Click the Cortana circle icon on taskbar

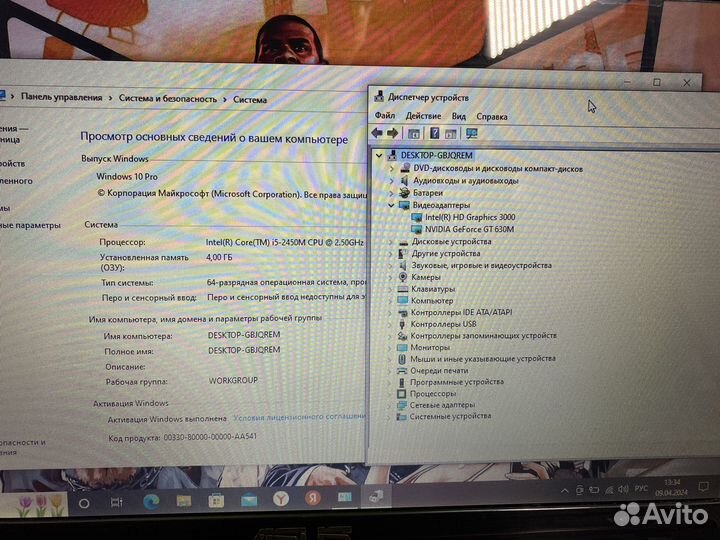pos(84,502)
